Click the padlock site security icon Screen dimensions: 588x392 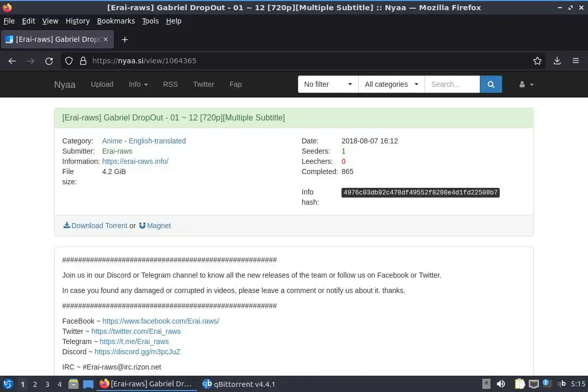(x=83, y=61)
